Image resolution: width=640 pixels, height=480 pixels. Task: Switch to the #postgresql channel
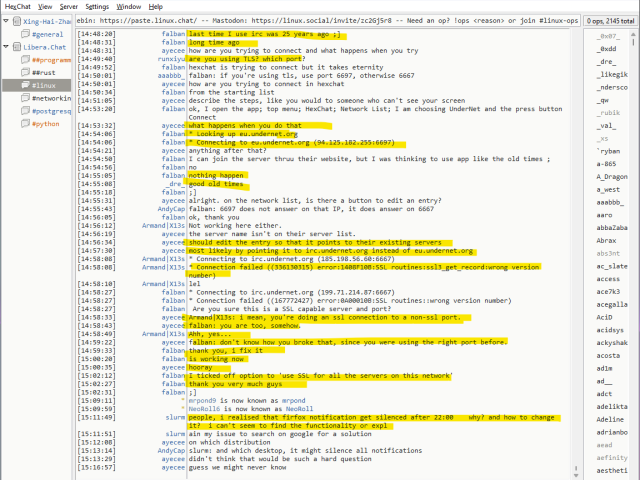pos(51,111)
